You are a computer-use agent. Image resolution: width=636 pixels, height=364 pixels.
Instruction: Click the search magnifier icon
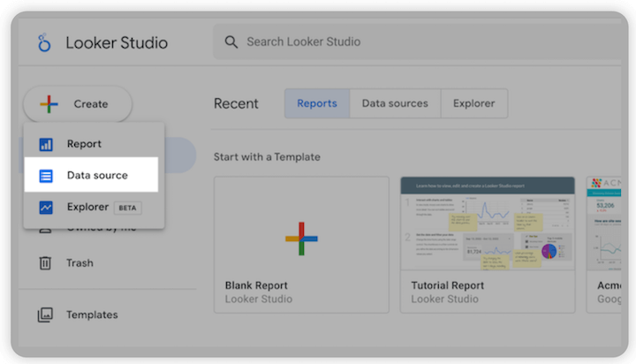(x=231, y=42)
